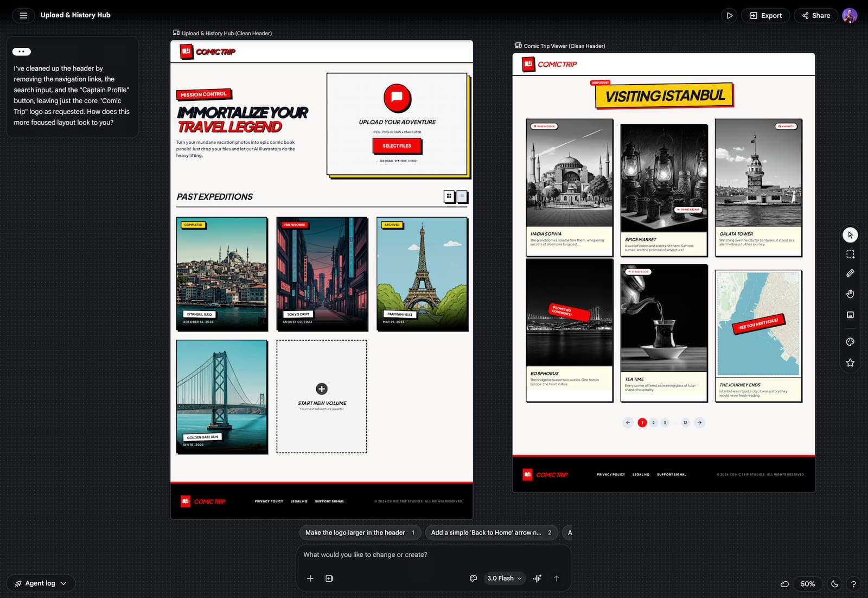The width and height of the screenshot is (868, 598).
Task: Switch Past Expeditions to list view
Action: (x=462, y=196)
